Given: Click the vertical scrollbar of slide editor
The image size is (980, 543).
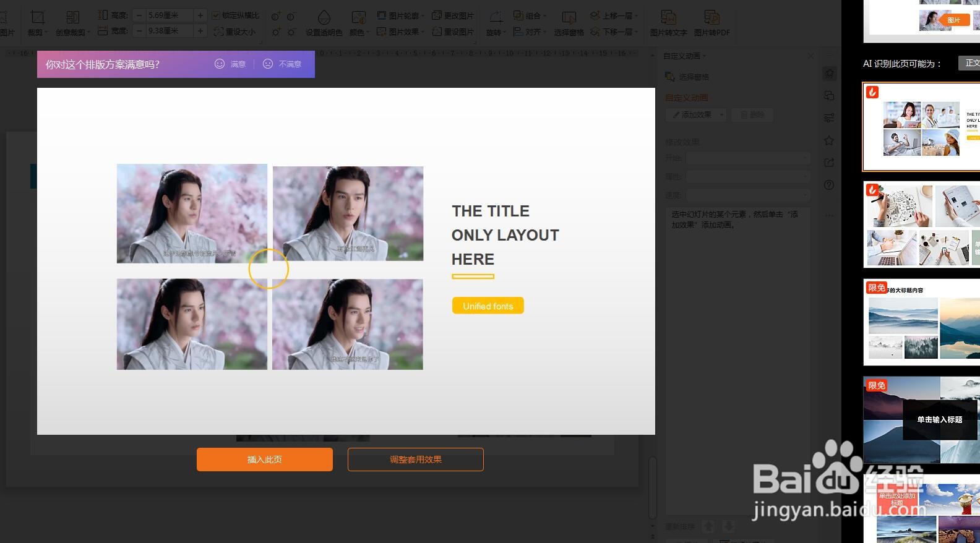Looking at the screenshot, I should coord(653,489).
